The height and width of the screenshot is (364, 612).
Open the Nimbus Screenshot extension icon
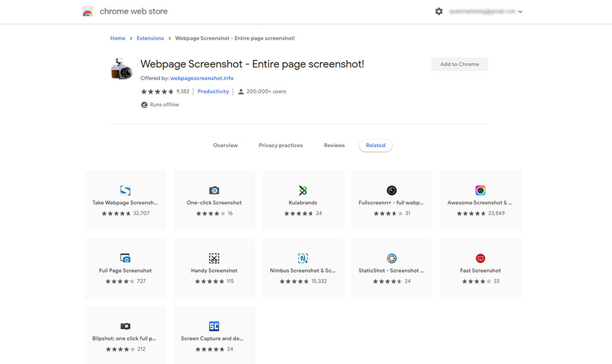click(303, 258)
